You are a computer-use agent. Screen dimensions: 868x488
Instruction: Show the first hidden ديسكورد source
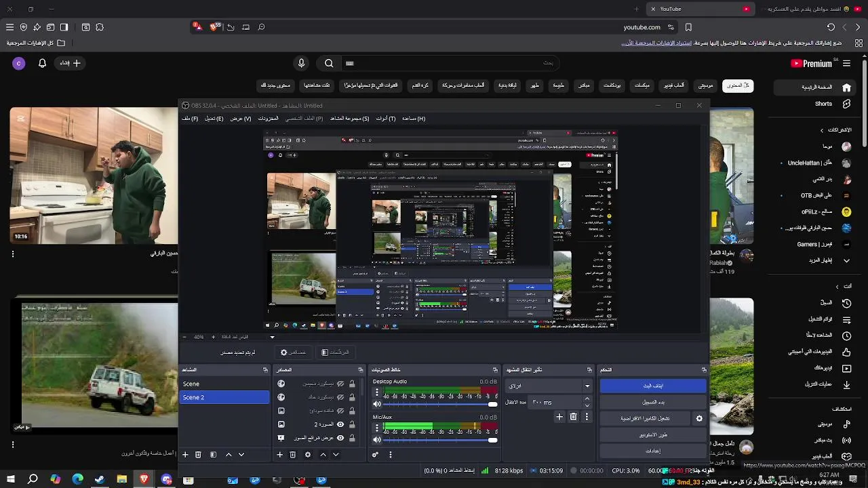tap(340, 384)
